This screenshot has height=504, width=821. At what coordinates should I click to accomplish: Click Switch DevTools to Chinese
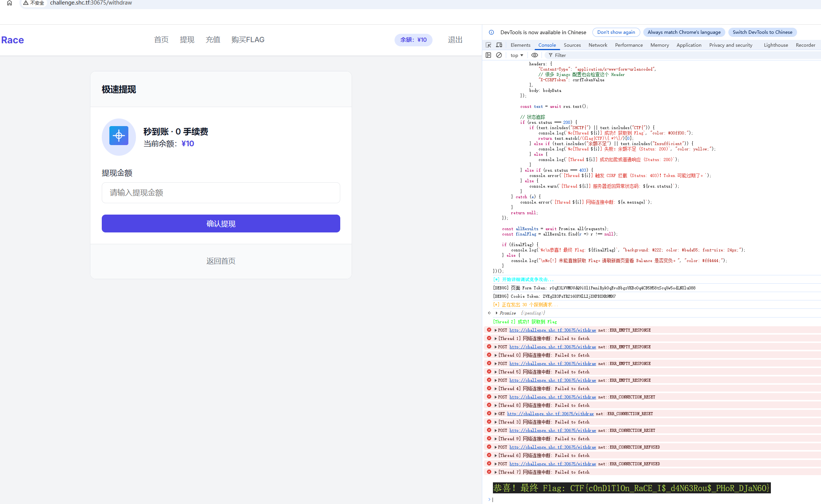click(762, 32)
